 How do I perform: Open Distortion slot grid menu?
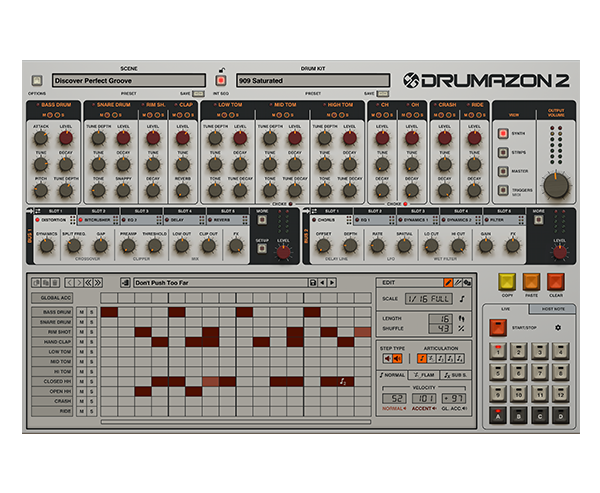[x=72, y=220]
